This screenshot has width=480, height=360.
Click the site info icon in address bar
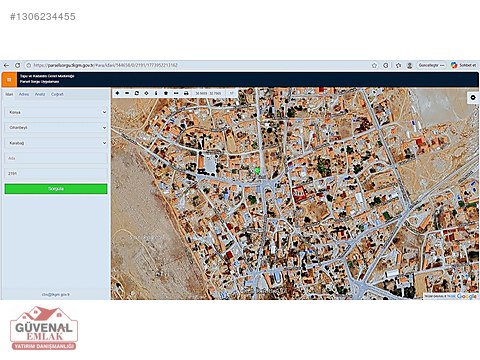coord(29,65)
